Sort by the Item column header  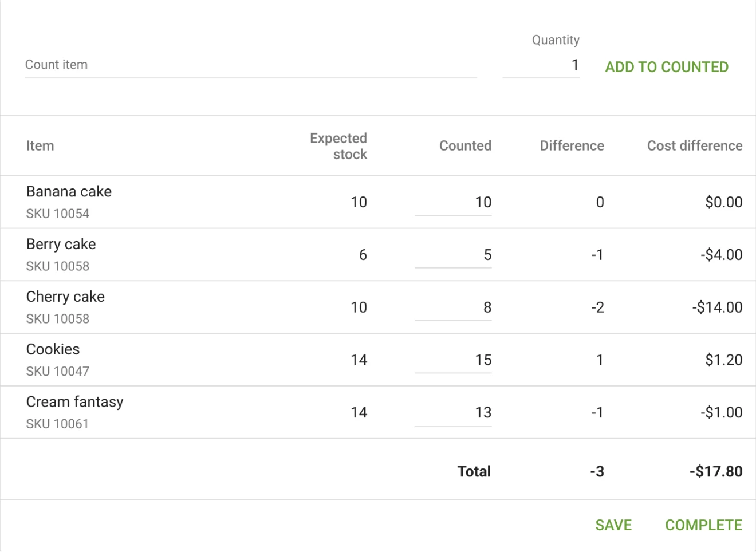pyautogui.click(x=40, y=145)
